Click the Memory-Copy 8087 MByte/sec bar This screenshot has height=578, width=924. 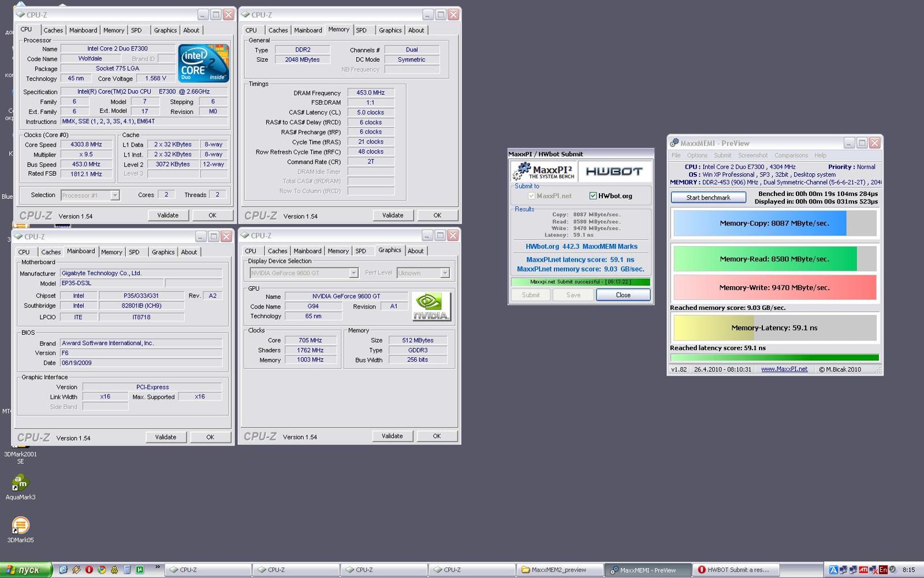click(774, 223)
